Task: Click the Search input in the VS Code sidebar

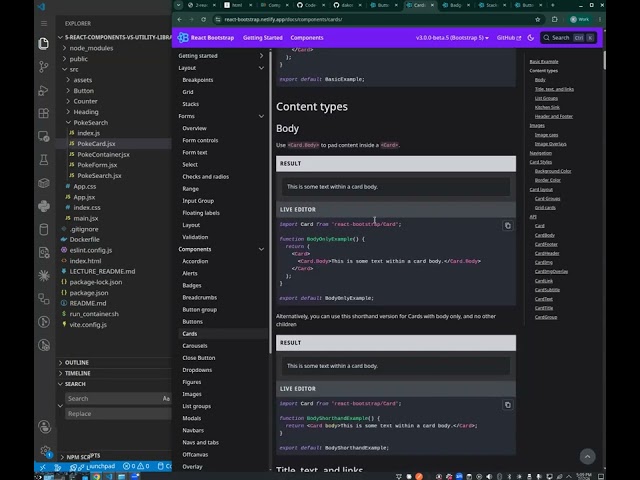Action: (113, 398)
